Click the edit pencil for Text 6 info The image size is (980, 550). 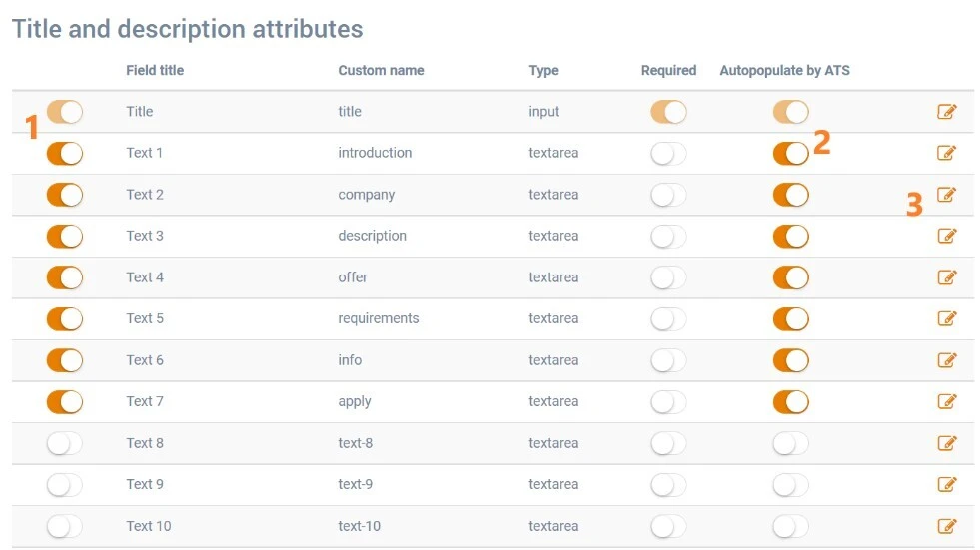pyautogui.click(x=946, y=360)
